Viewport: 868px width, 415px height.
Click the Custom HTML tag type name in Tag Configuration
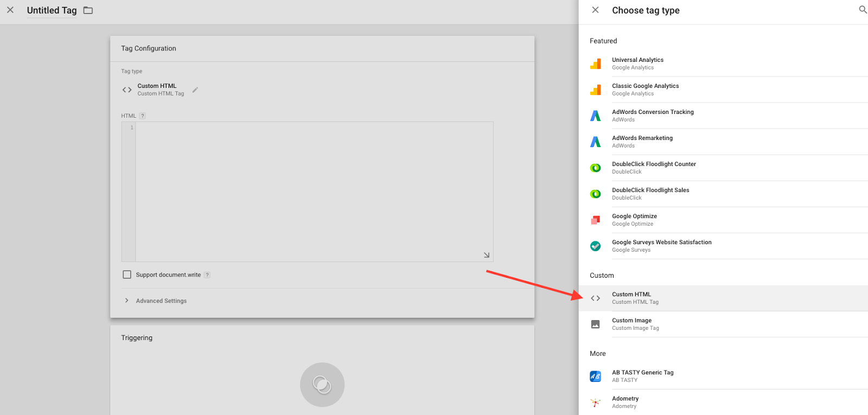[157, 86]
